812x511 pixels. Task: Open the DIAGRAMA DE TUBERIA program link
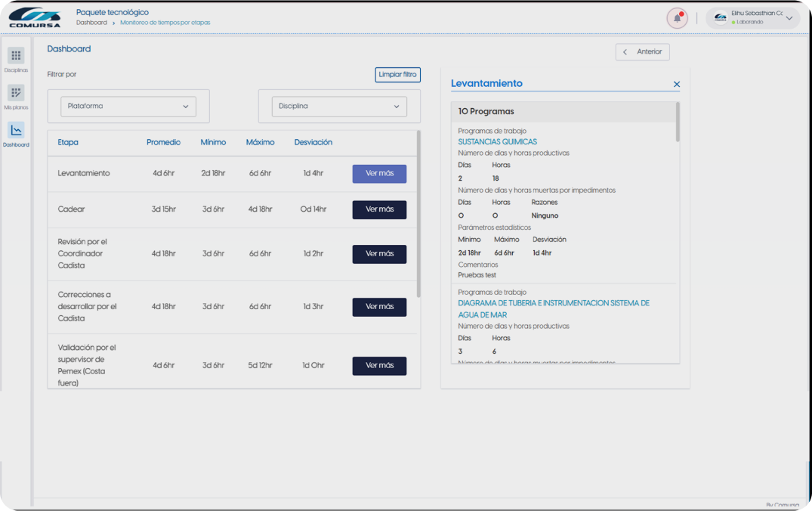point(553,303)
